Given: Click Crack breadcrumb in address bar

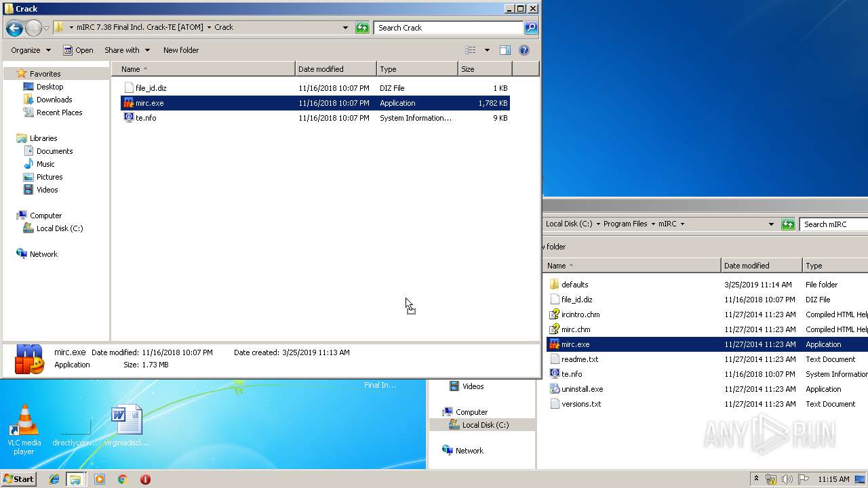Looking at the screenshot, I should pyautogui.click(x=224, y=28).
